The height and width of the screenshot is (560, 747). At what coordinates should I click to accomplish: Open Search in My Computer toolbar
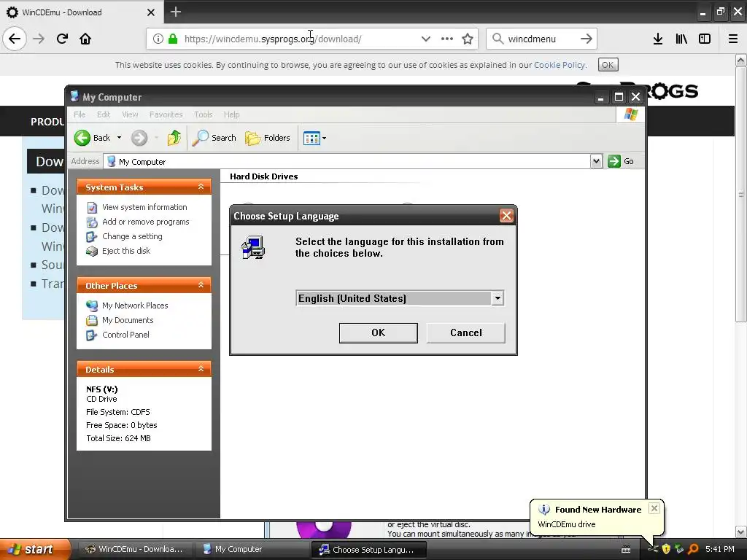click(x=214, y=138)
